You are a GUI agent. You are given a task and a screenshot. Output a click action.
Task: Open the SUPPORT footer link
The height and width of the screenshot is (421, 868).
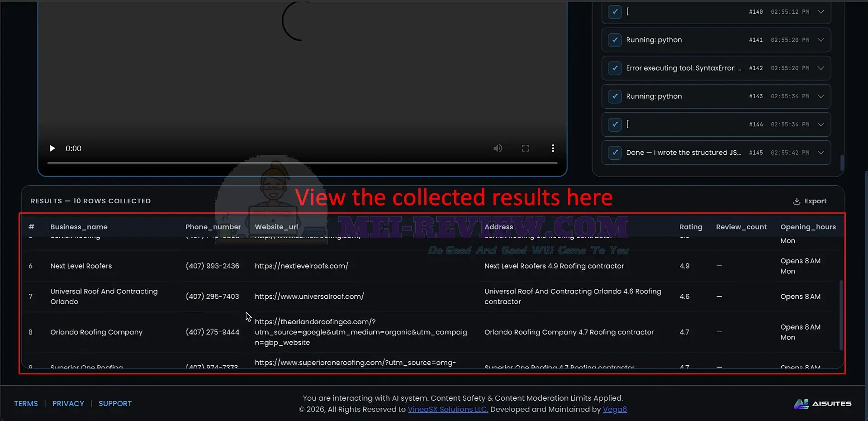[115, 403]
